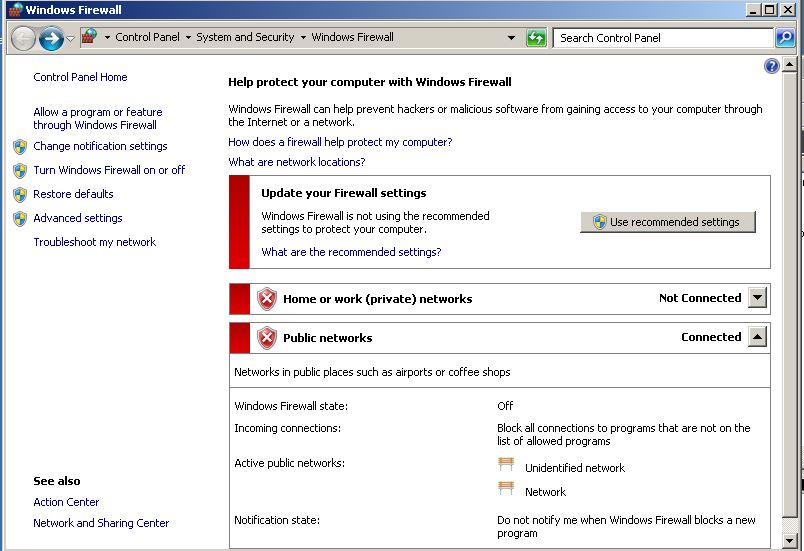Expand arrow before System and Security breadcrumb
Viewport: 804px width, 551px height.
188,37
